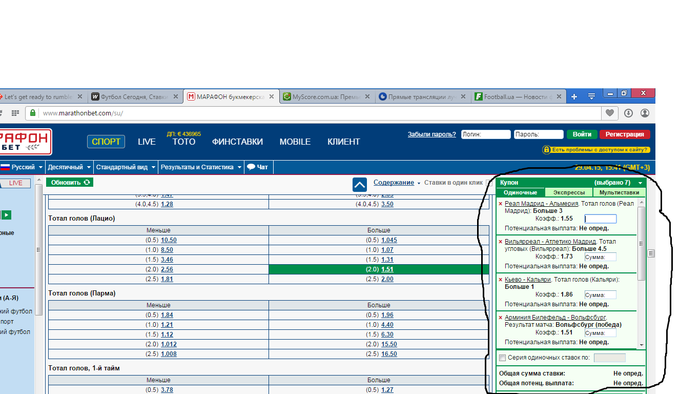Open the MOBILE section

coord(295,142)
